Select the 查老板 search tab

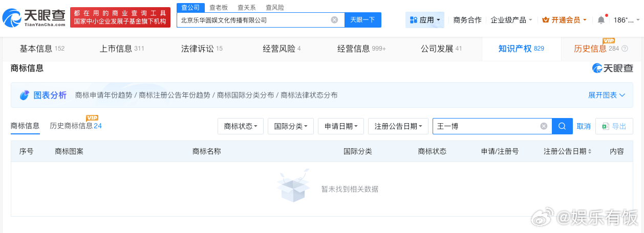(219, 7)
